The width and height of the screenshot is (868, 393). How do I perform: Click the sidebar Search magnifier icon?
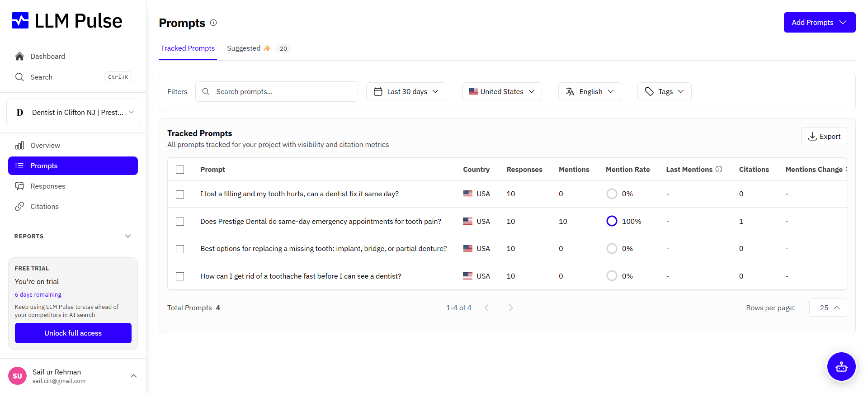point(19,77)
